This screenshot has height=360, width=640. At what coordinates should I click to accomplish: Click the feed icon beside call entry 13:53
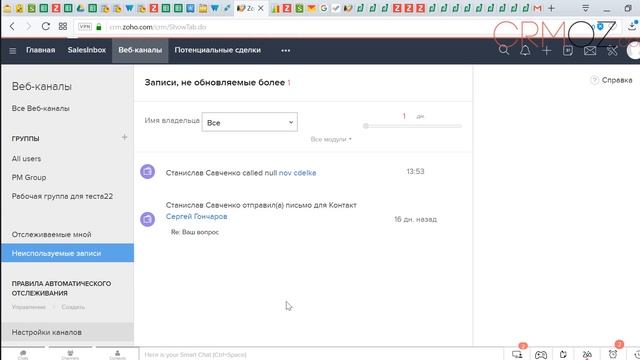(148, 171)
